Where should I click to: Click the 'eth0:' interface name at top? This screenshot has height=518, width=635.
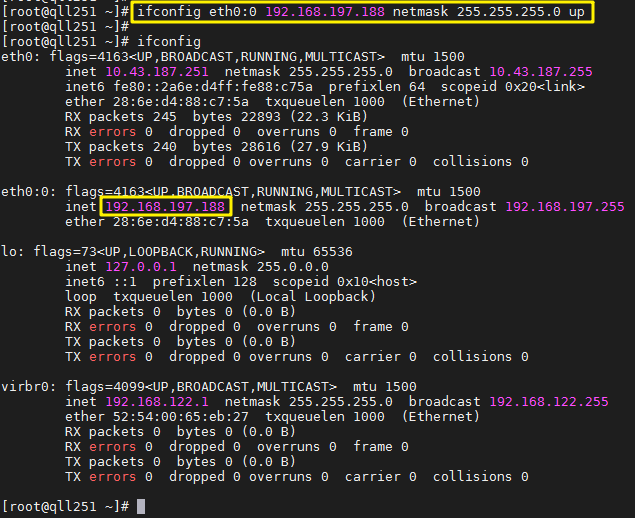pyautogui.click(x=21, y=57)
